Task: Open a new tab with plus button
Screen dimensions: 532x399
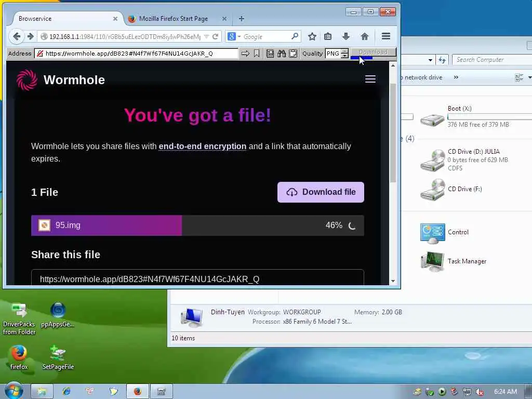Action: point(241,19)
